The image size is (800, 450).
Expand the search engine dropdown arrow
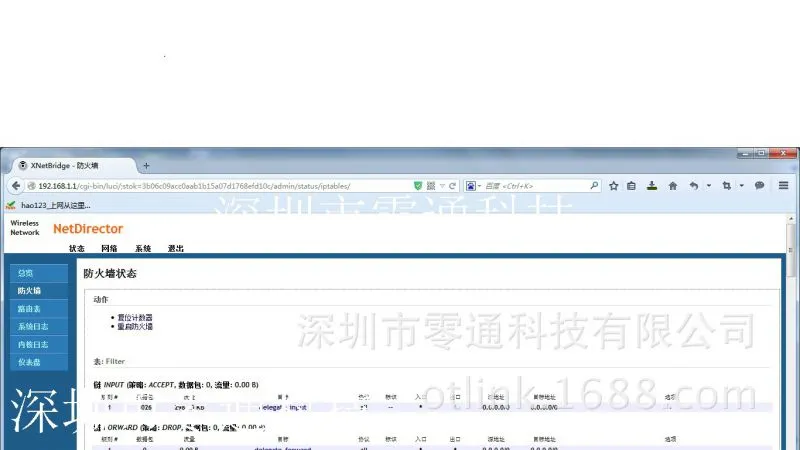point(479,186)
